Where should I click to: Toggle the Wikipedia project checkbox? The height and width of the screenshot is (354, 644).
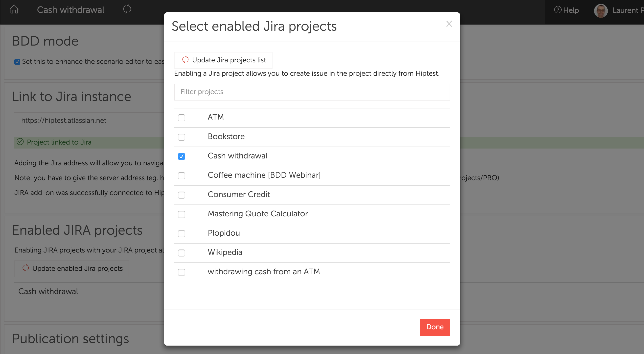point(182,253)
